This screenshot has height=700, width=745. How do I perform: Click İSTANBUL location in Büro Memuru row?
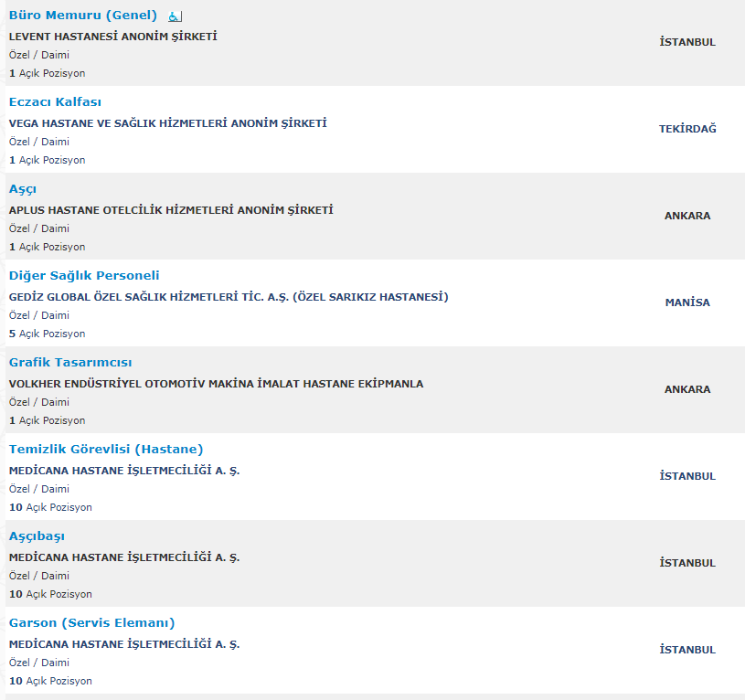pos(687,42)
